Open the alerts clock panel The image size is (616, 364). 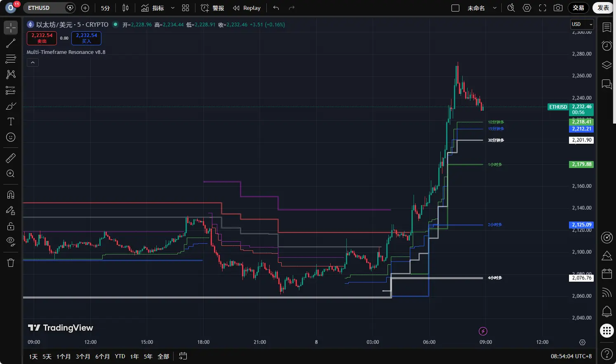pos(607,46)
